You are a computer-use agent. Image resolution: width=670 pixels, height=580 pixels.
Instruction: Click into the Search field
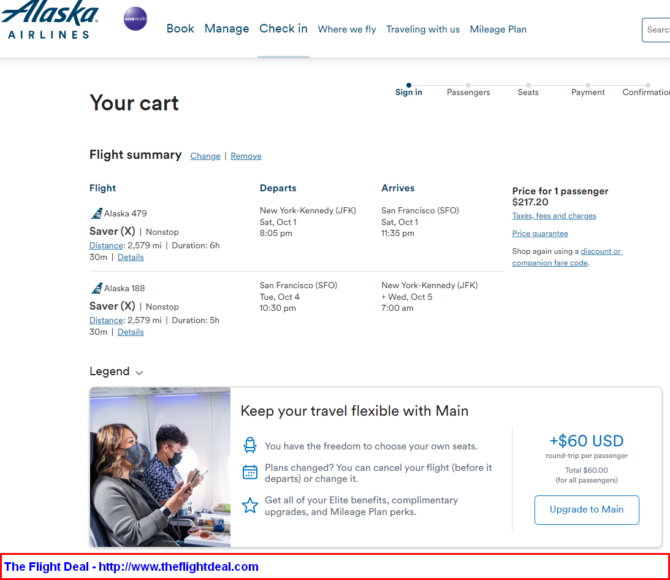click(x=656, y=30)
